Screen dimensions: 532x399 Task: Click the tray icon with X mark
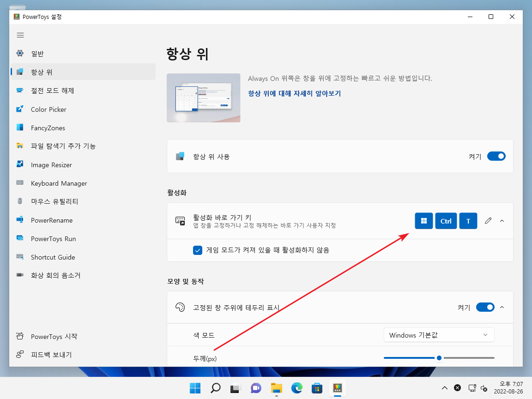(x=457, y=388)
